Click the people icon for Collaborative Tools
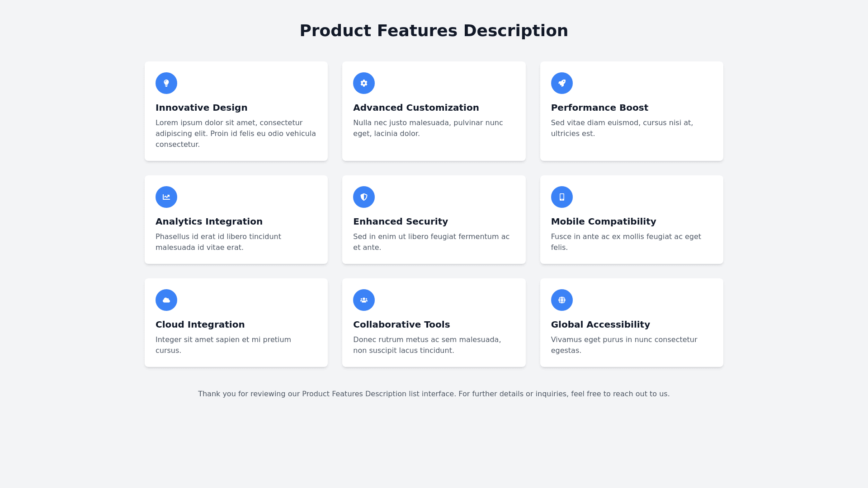 pyautogui.click(x=364, y=300)
